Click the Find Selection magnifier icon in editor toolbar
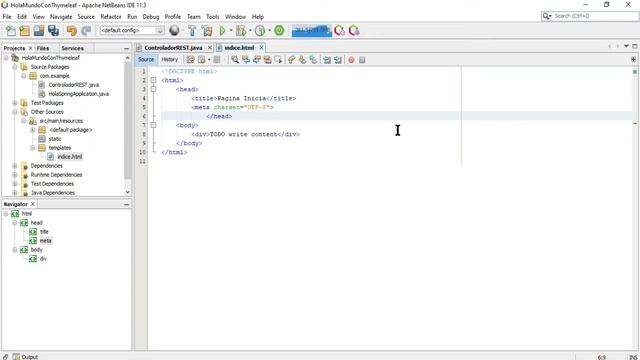Viewport: 640px width, 360px height. click(235, 60)
